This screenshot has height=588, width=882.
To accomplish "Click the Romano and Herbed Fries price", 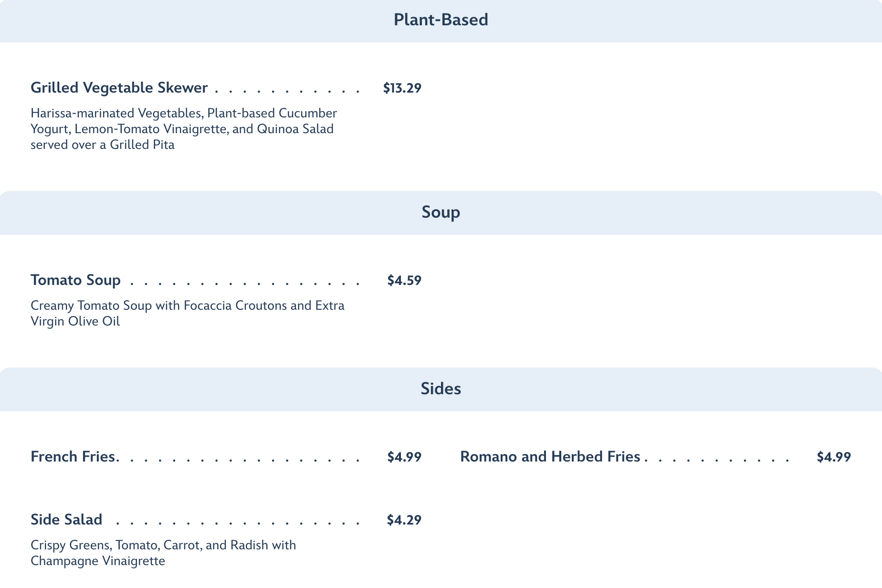I will coord(833,457).
